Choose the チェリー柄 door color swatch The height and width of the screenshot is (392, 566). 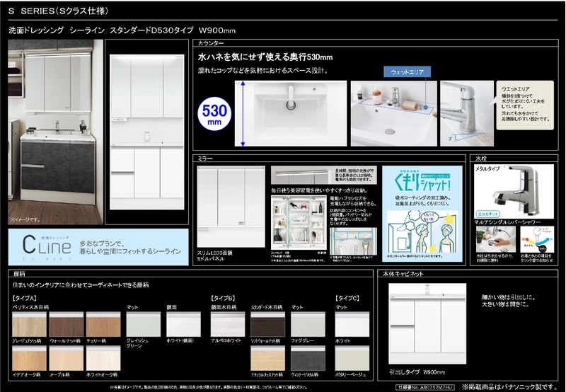[x=103, y=325]
